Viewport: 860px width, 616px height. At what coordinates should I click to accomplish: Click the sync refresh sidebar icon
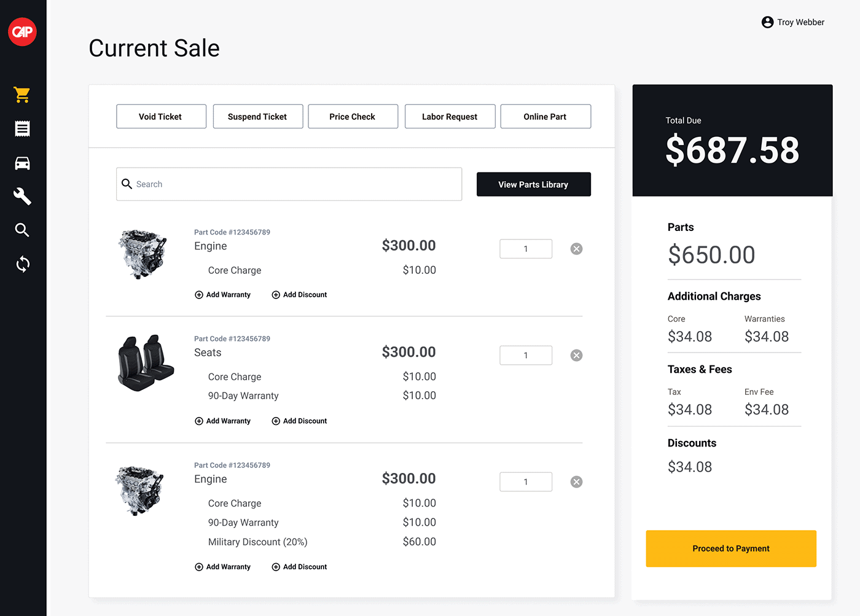22,264
